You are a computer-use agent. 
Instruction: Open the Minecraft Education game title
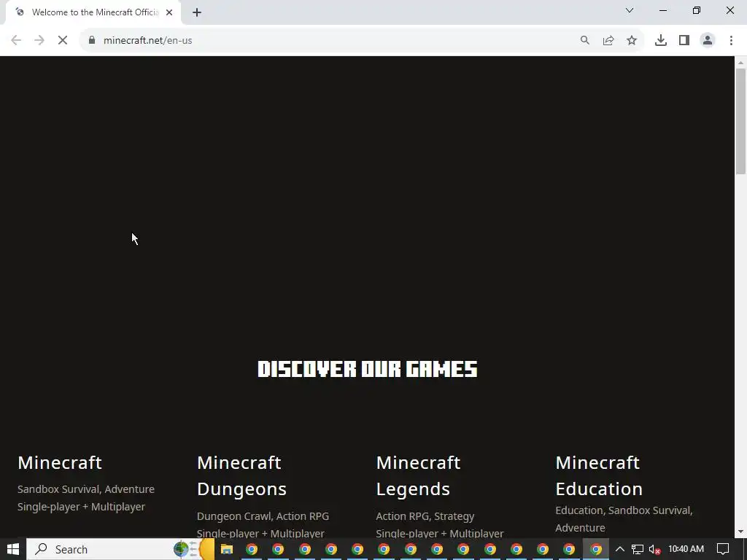[599, 475]
